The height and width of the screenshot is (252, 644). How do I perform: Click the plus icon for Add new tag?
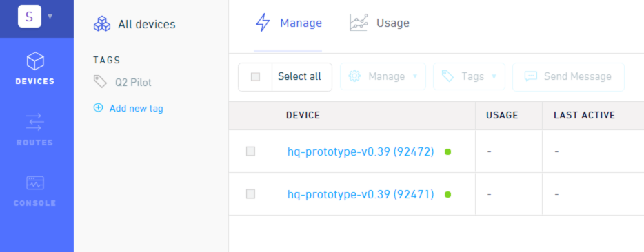98,108
